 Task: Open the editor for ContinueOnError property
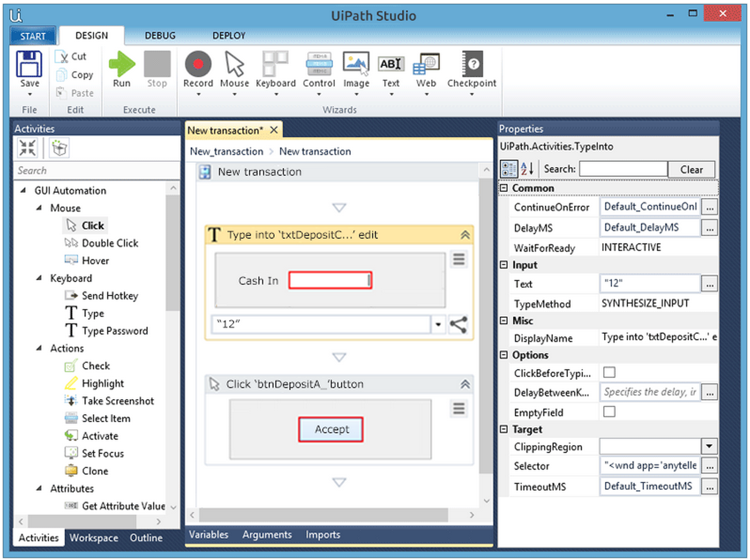tap(709, 206)
